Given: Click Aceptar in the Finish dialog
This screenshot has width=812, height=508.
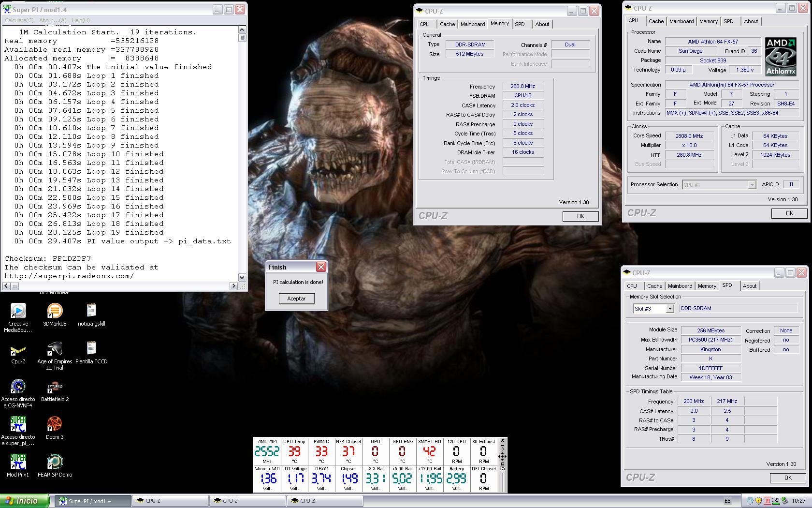Looking at the screenshot, I should (x=296, y=299).
